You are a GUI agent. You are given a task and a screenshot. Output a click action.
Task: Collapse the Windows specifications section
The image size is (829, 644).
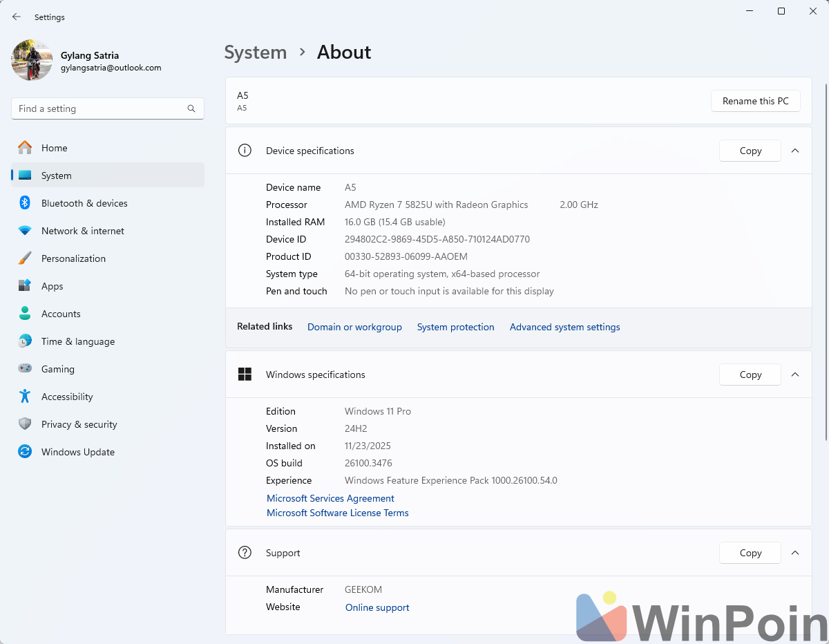click(795, 375)
